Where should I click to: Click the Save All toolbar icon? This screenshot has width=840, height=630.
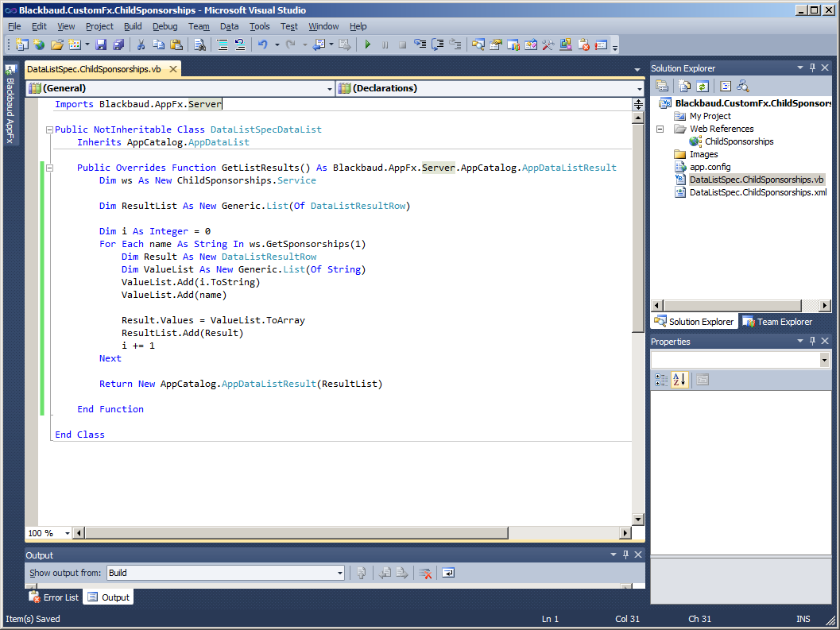click(118, 45)
